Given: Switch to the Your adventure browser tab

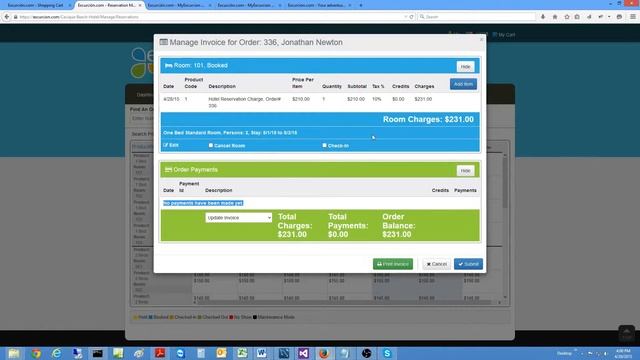Looking at the screenshot, I should pos(319,5).
